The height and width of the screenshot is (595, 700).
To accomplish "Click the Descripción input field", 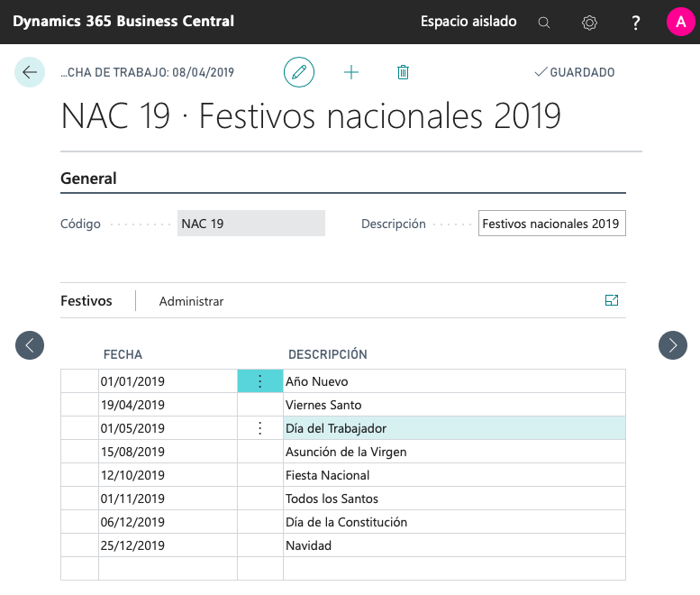I will (x=551, y=224).
